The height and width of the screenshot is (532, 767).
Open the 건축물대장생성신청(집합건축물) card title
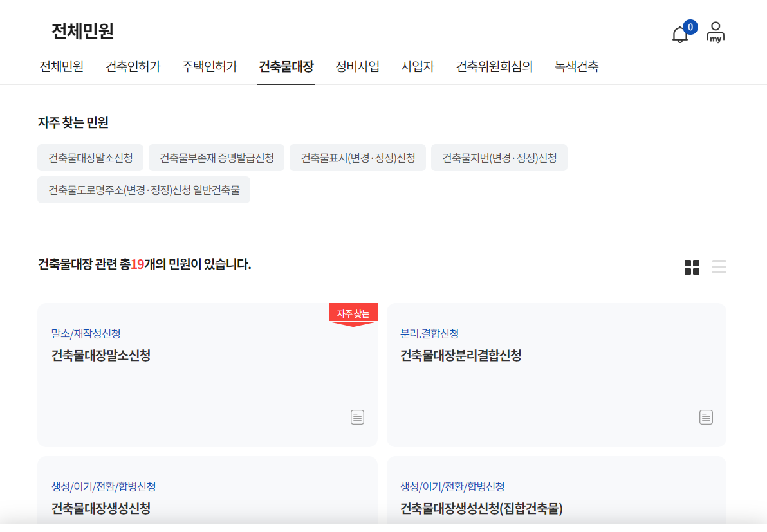(x=481, y=509)
